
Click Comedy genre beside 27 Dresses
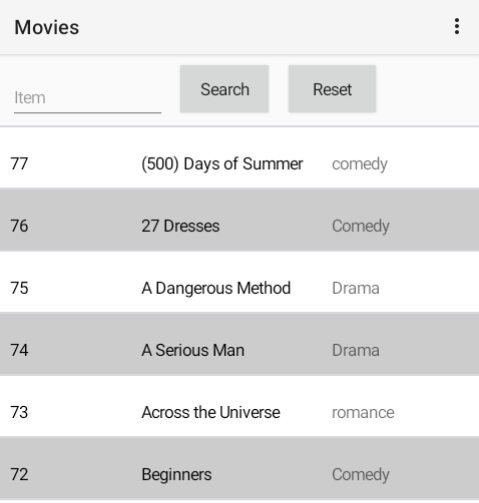(x=360, y=226)
